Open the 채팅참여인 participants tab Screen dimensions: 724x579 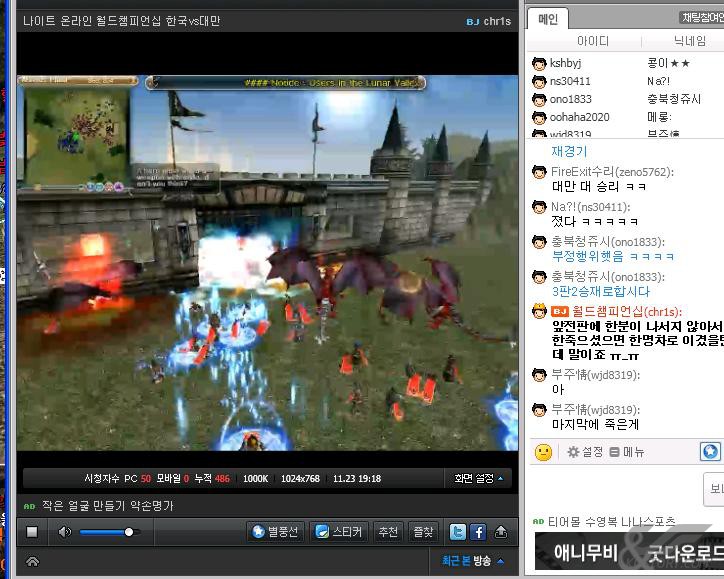tap(703, 18)
